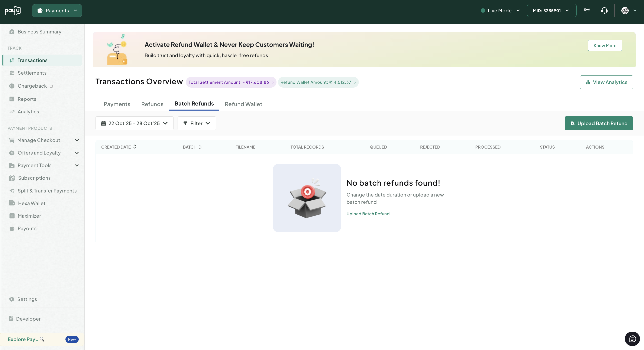Click the PayU logo in header
644x350 pixels.
click(x=13, y=10)
